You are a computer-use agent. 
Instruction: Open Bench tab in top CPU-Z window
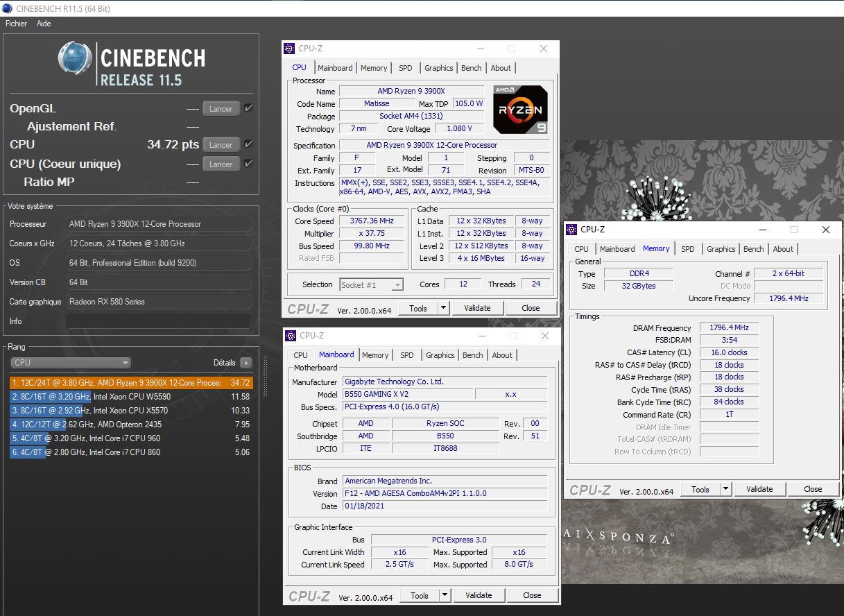tap(472, 68)
